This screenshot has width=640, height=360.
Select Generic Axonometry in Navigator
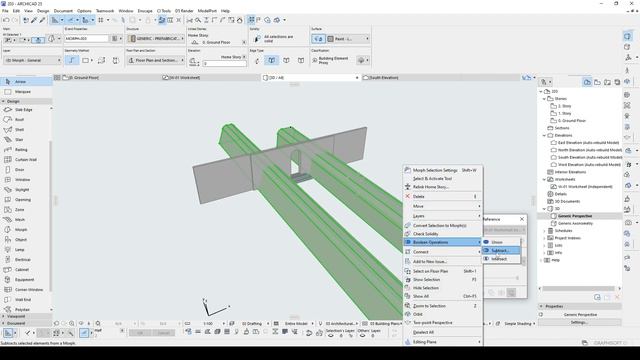point(575,224)
